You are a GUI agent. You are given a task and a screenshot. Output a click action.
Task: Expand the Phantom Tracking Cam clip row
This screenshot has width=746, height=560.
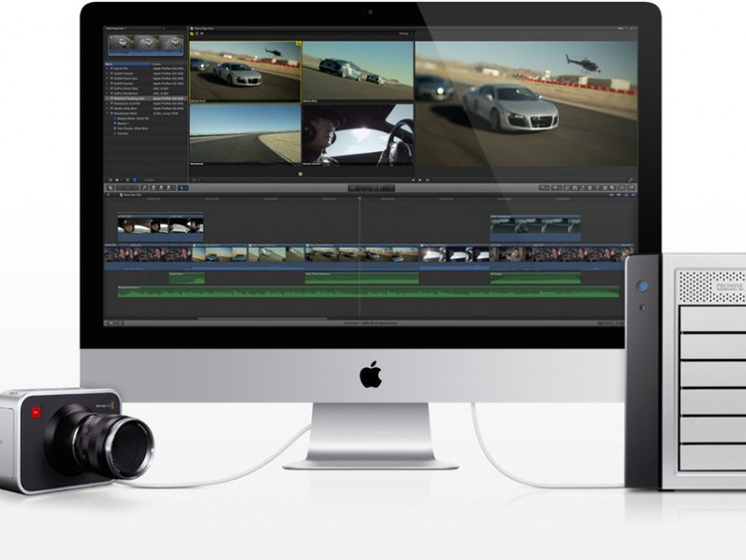pyautogui.click(x=107, y=98)
